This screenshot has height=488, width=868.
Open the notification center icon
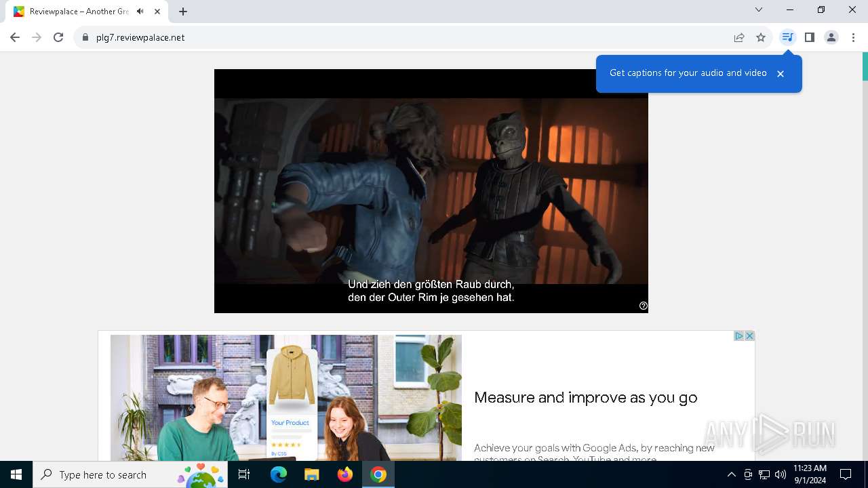tap(846, 474)
